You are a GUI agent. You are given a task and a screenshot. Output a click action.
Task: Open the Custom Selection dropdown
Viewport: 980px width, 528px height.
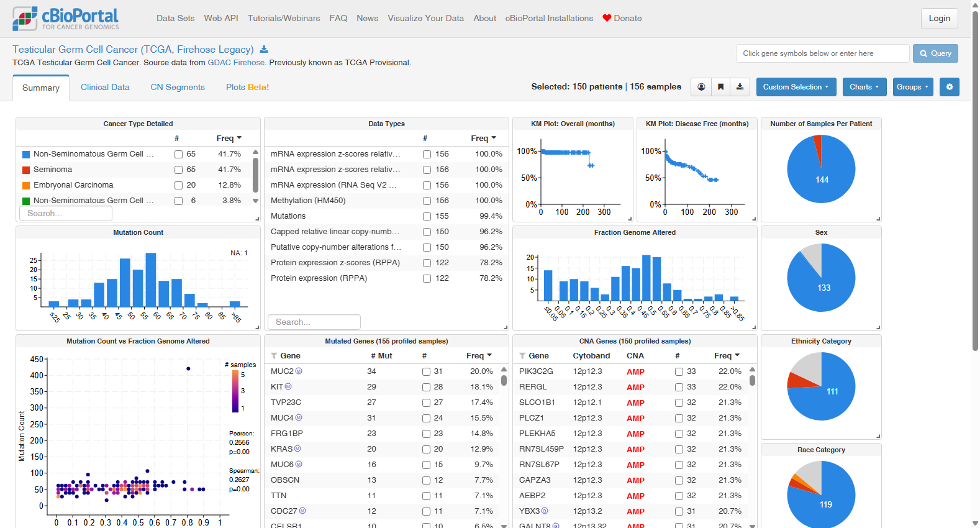pos(796,87)
